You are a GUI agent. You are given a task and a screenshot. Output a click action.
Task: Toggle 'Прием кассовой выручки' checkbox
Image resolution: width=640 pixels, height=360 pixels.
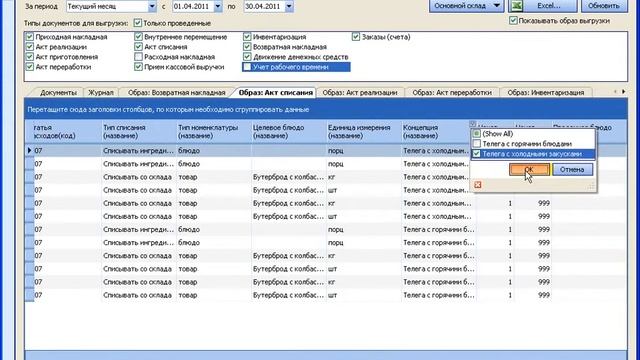[138, 67]
